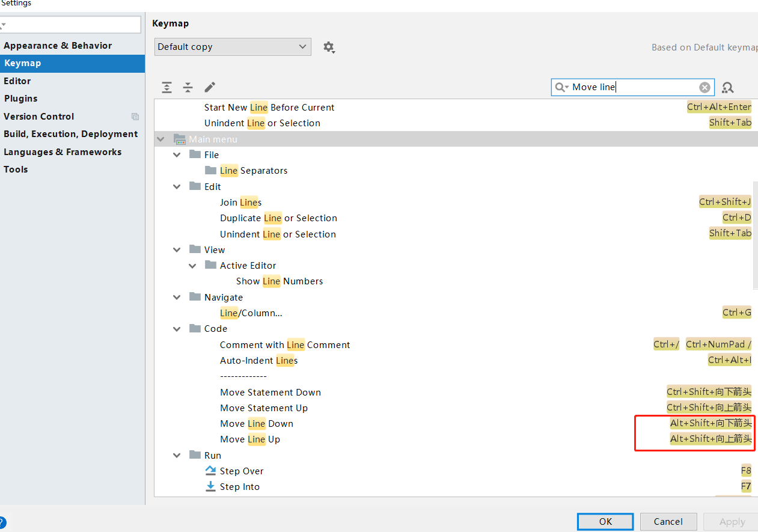Clear the search field with the X icon
This screenshot has width=758, height=532.
(x=705, y=88)
